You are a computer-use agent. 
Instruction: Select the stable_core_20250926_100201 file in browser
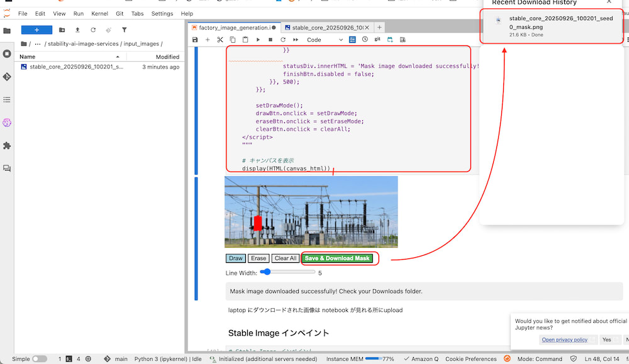(99, 67)
